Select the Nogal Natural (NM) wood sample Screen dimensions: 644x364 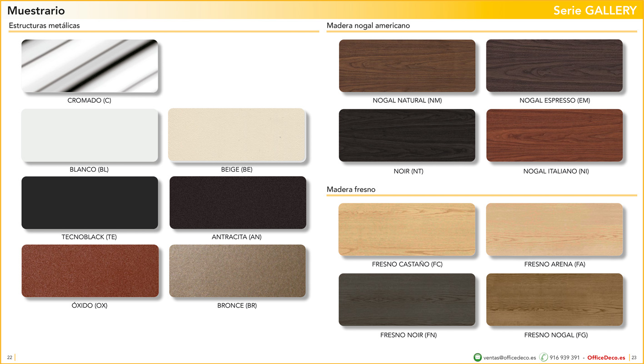pos(407,66)
